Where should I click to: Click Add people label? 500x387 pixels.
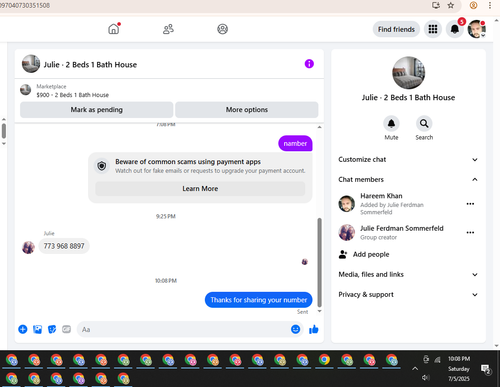click(x=371, y=254)
